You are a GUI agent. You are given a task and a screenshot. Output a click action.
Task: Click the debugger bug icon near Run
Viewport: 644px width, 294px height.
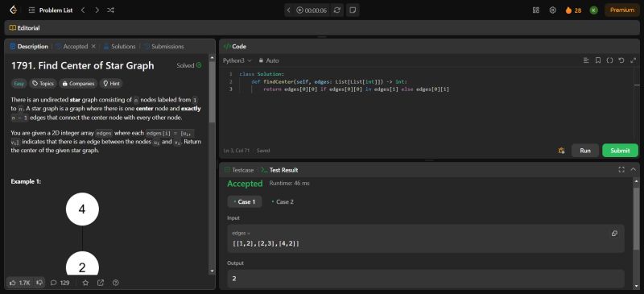coord(561,151)
